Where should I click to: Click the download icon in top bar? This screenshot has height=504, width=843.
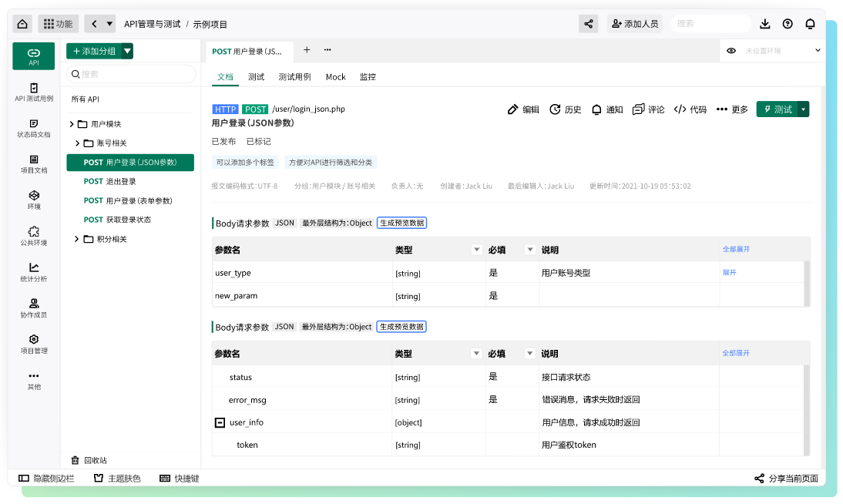pos(765,24)
